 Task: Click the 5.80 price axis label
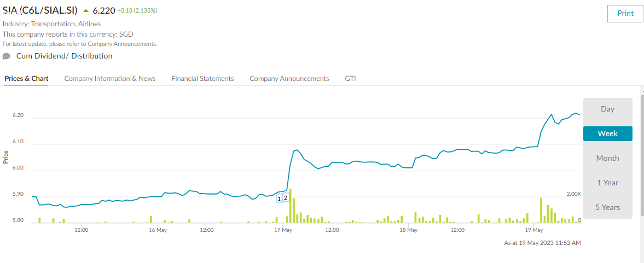(x=19, y=221)
